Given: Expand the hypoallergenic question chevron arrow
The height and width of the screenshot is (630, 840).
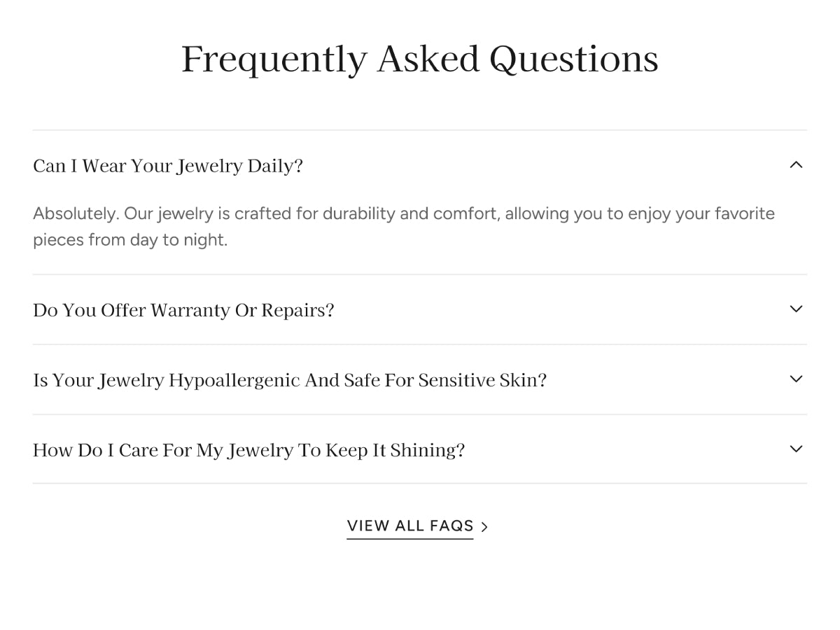Looking at the screenshot, I should (796, 379).
